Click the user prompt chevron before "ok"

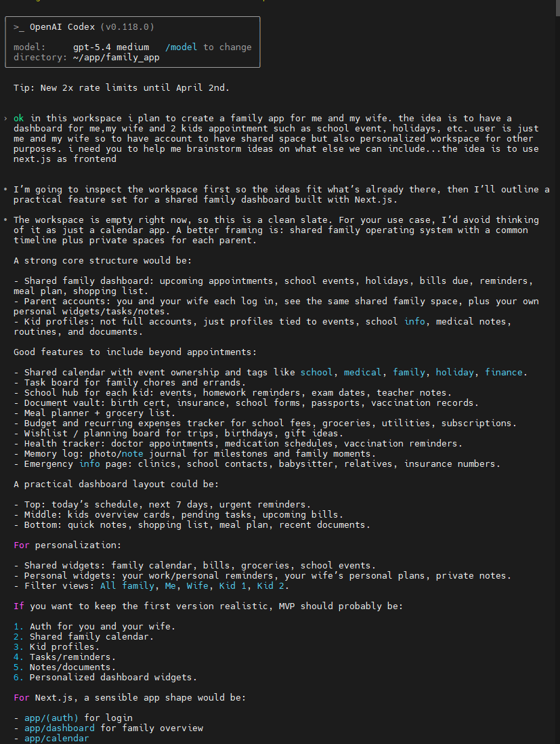pyautogui.click(x=5, y=119)
